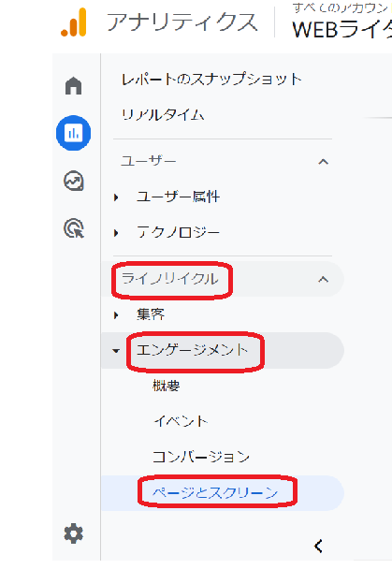Open Admin settings gear icon

pos(74,533)
